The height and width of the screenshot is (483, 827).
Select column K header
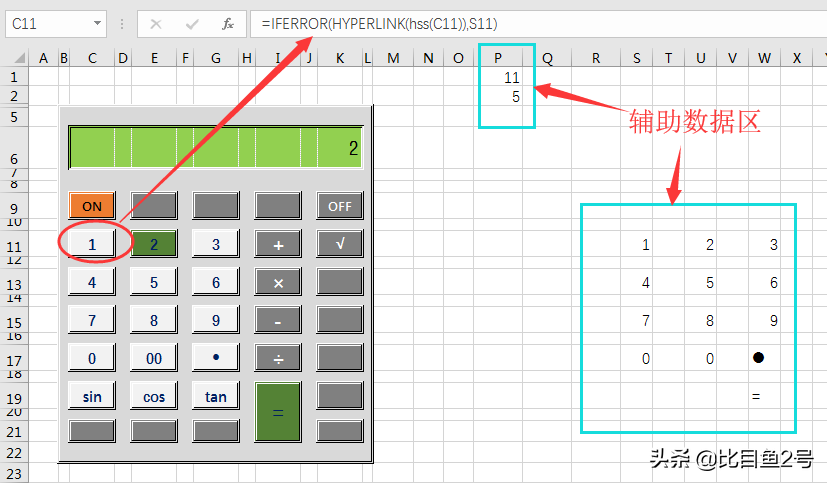[x=340, y=58]
